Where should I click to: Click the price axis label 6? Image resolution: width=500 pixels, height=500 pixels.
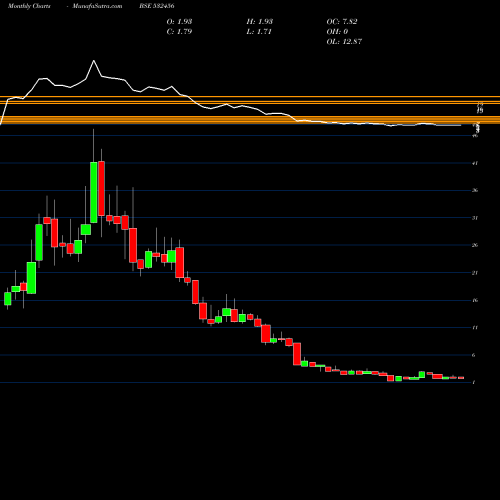474,355
